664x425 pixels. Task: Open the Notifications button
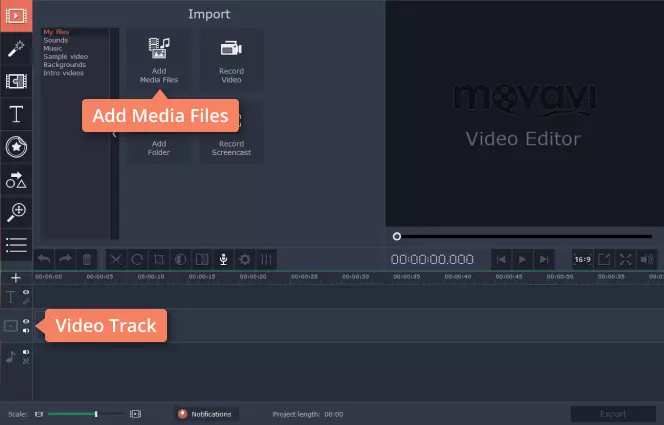(x=206, y=414)
